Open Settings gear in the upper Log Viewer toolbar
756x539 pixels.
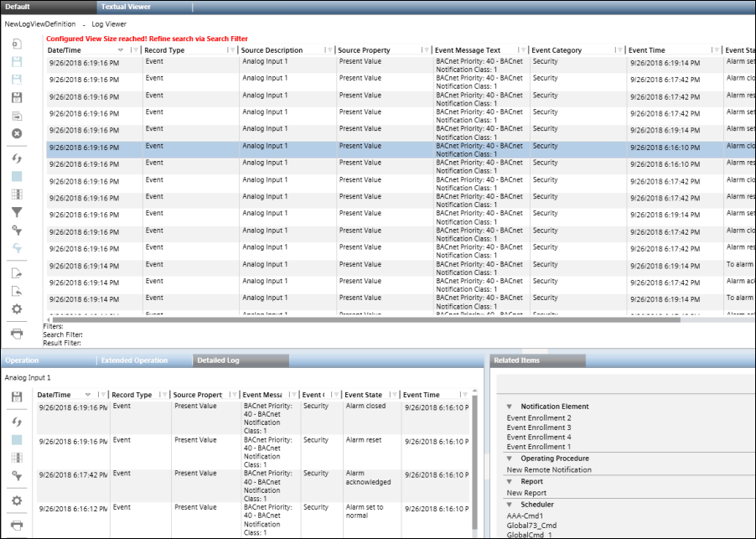(x=17, y=308)
